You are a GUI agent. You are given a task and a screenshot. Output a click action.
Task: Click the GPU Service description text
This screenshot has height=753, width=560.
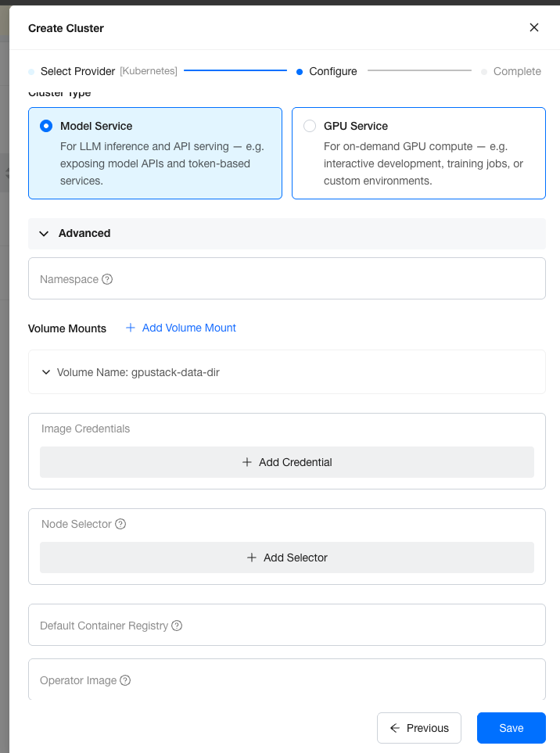(423, 163)
